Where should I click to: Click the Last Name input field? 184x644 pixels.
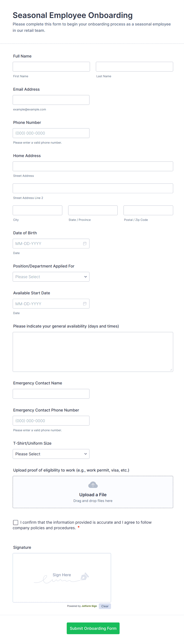coord(134,67)
